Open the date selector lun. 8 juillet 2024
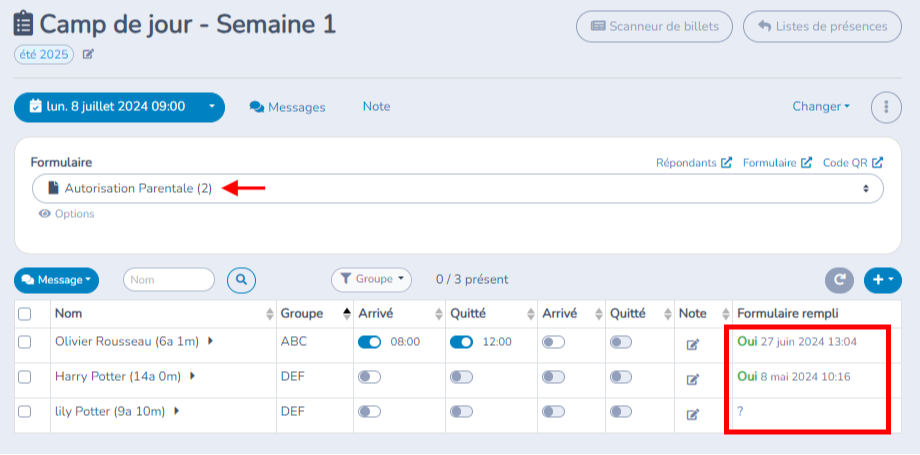 click(119, 107)
